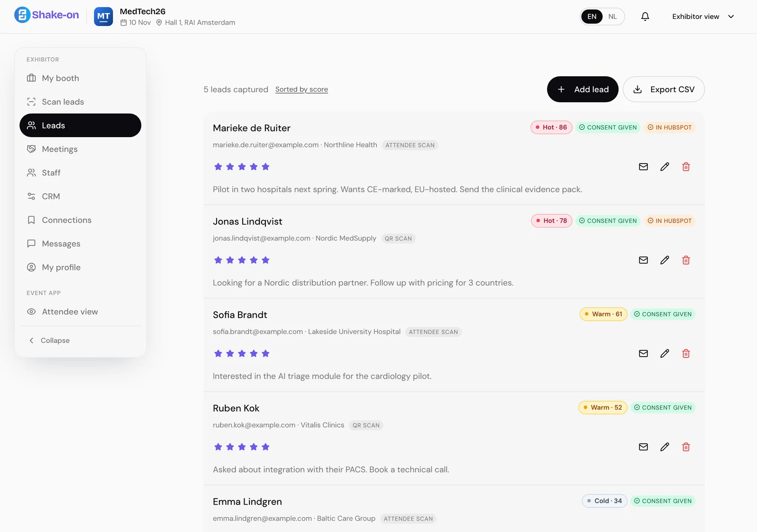
Task: Open the CRM section
Action: (x=80, y=196)
